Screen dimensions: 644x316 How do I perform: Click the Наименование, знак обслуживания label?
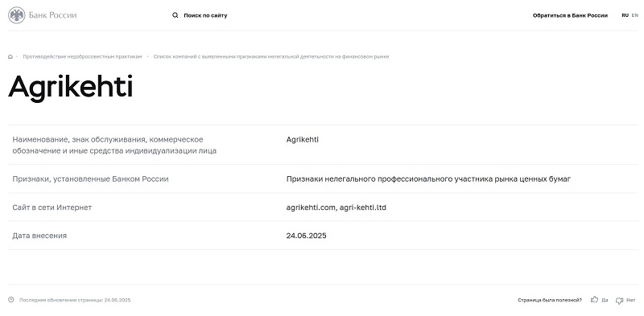click(114, 146)
